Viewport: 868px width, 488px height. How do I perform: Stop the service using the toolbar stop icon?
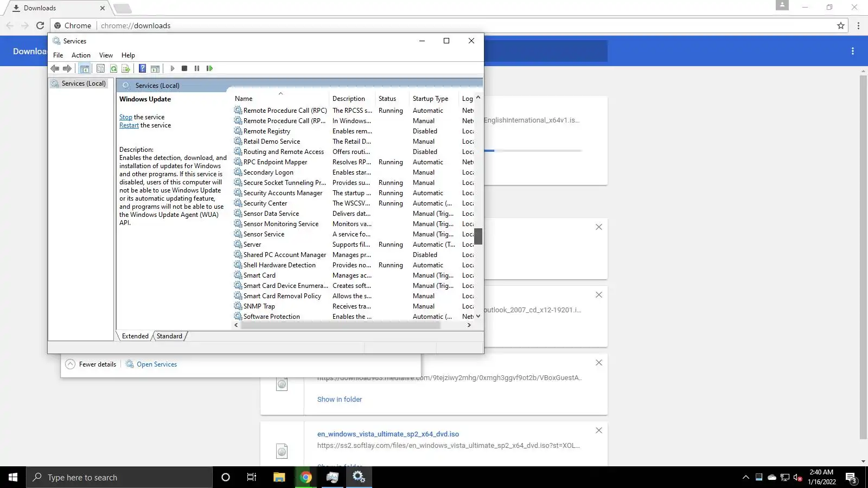(x=184, y=68)
